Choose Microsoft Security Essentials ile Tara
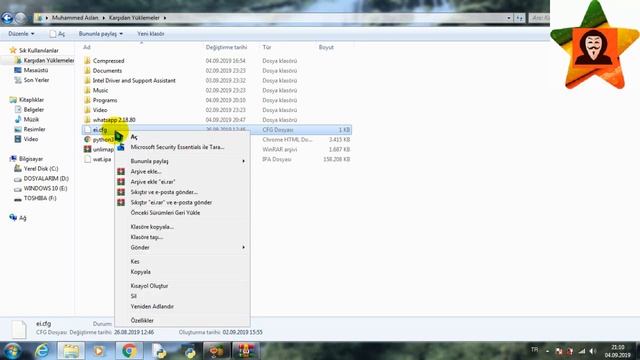Screen dimensions: 640x360 click(177, 147)
